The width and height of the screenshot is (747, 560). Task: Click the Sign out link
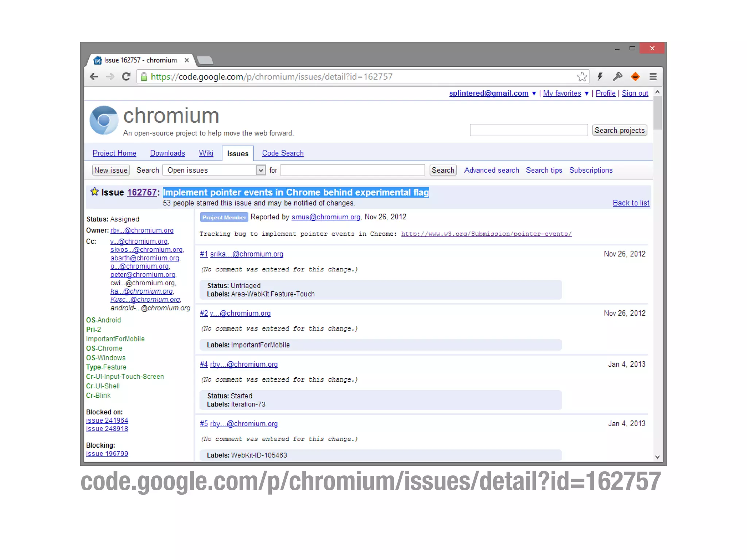(x=635, y=93)
